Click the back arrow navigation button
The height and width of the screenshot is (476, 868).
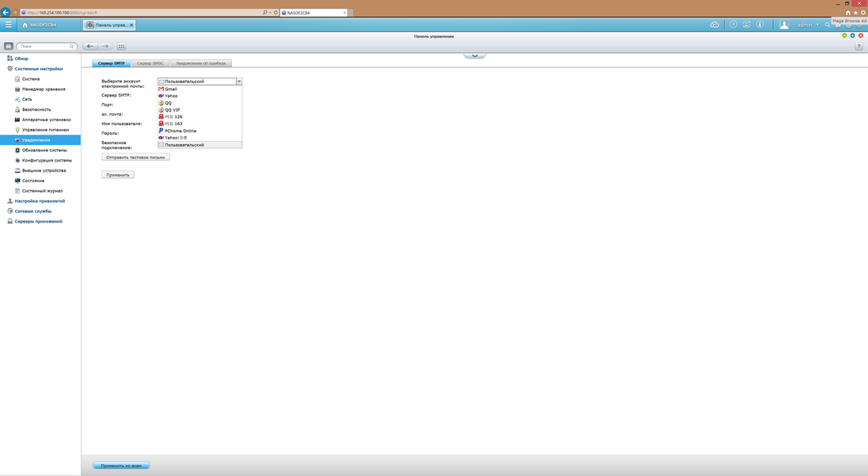(90, 47)
